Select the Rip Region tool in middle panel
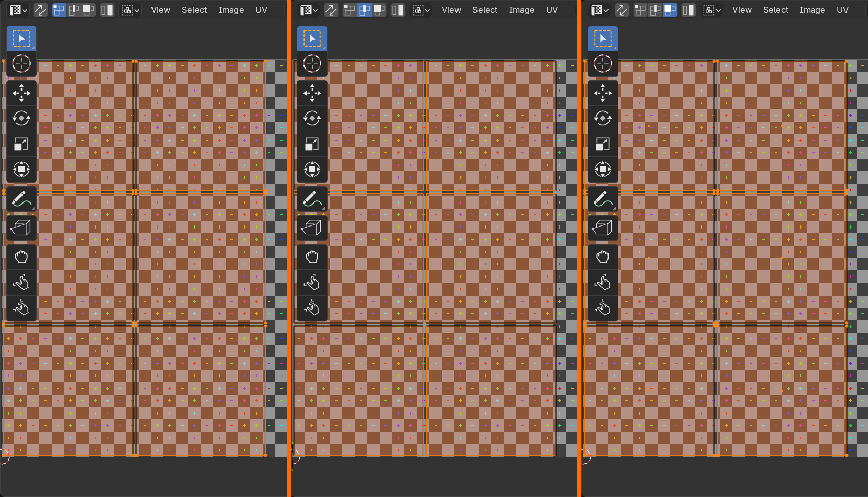The height and width of the screenshot is (497, 868). tap(312, 228)
